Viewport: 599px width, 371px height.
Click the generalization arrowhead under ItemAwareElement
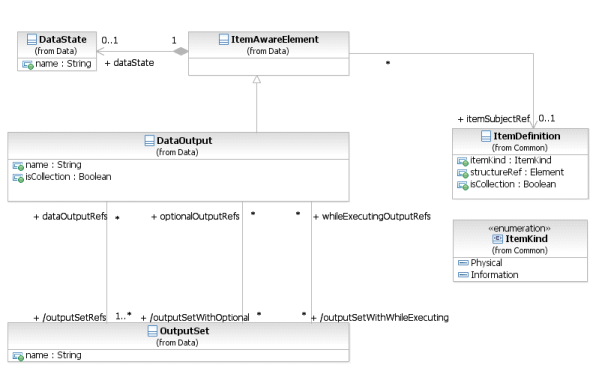(x=257, y=79)
